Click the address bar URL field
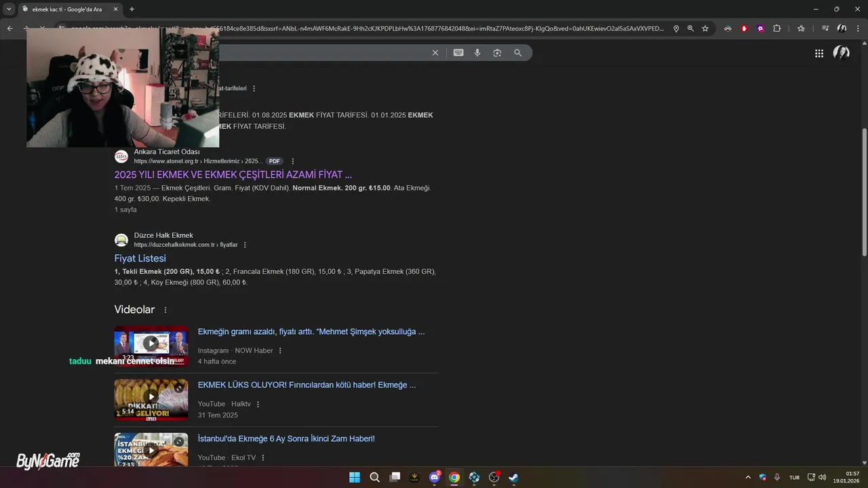Image resolution: width=868 pixels, height=488 pixels. coord(366,28)
